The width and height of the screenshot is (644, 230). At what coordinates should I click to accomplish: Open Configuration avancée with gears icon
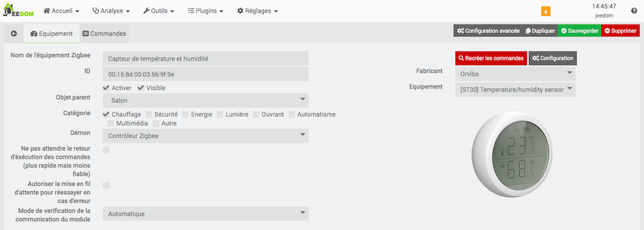[x=488, y=31]
